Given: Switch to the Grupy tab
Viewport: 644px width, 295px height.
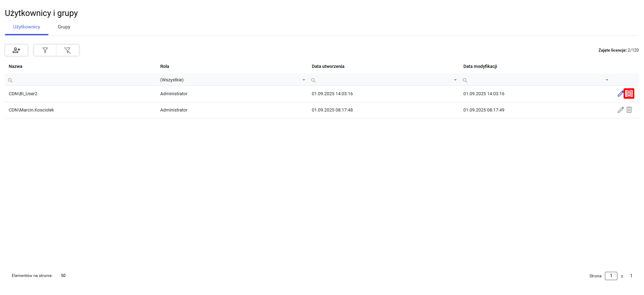Looking at the screenshot, I should 64,27.
